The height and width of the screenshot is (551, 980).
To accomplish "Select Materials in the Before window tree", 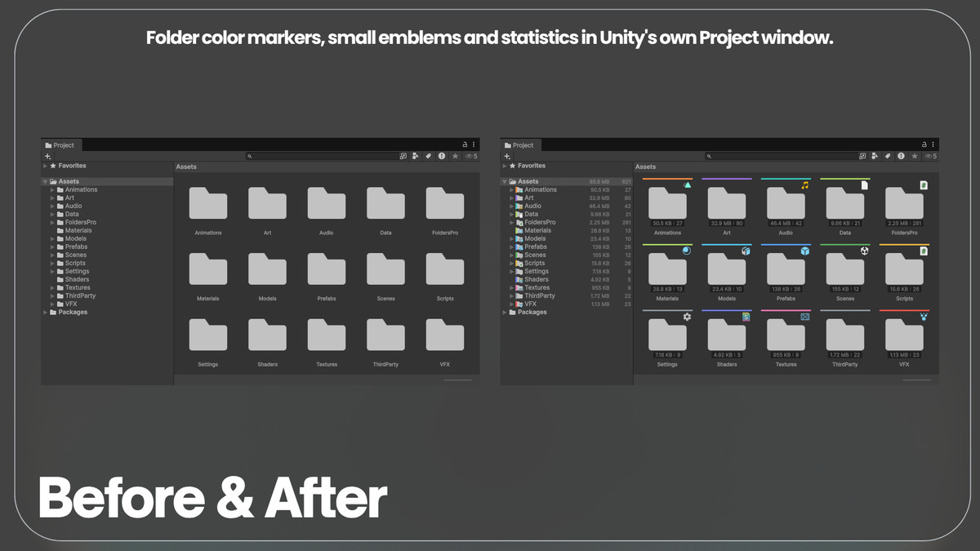I will [x=78, y=230].
